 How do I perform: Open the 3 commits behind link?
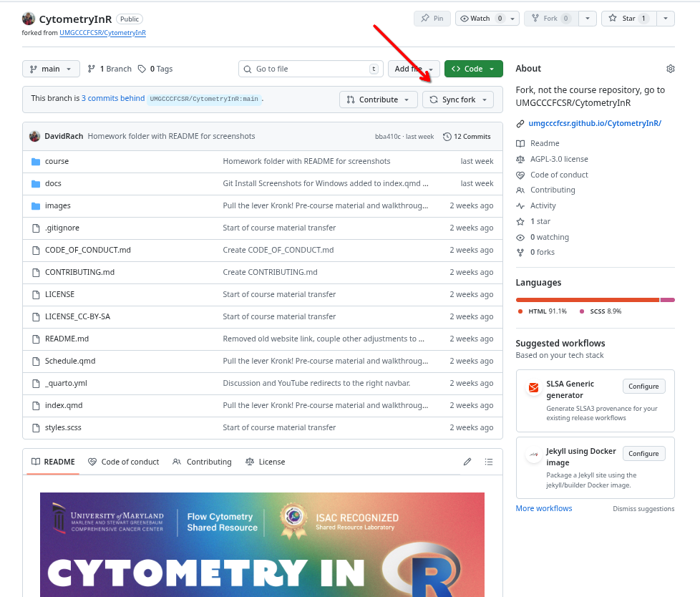tap(113, 98)
